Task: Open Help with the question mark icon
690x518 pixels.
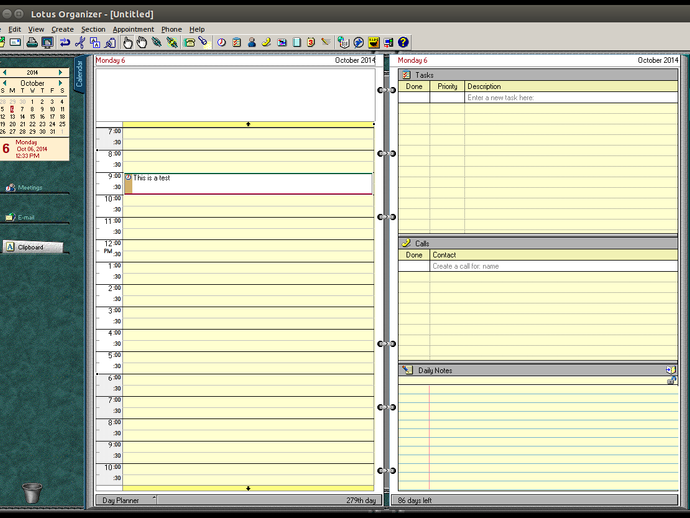Action: pos(403,42)
